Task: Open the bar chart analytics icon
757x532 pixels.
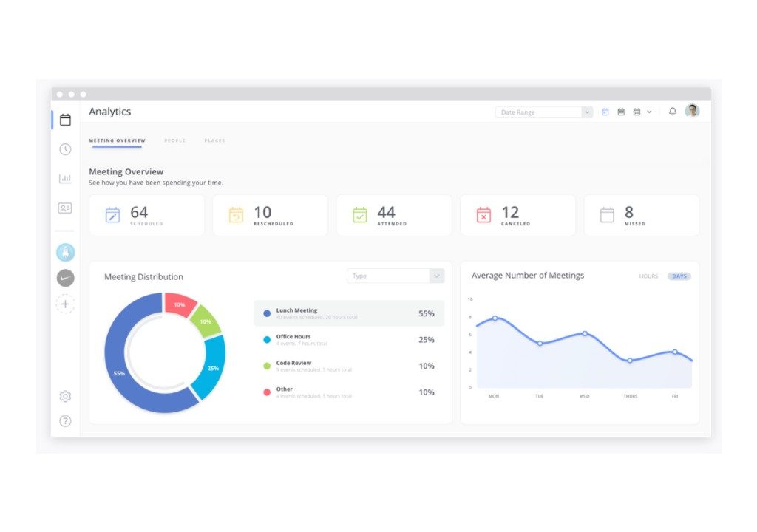Action: pos(65,179)
